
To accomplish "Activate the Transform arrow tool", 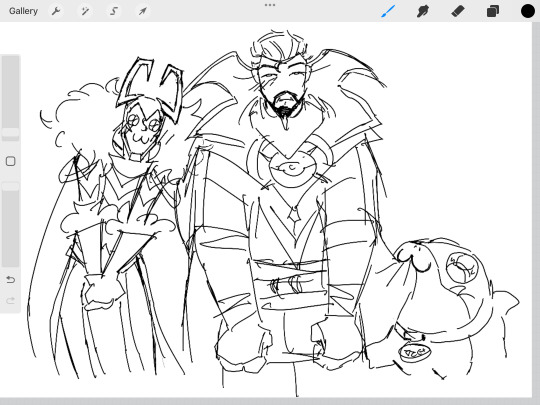I will (x=143, y=11).
